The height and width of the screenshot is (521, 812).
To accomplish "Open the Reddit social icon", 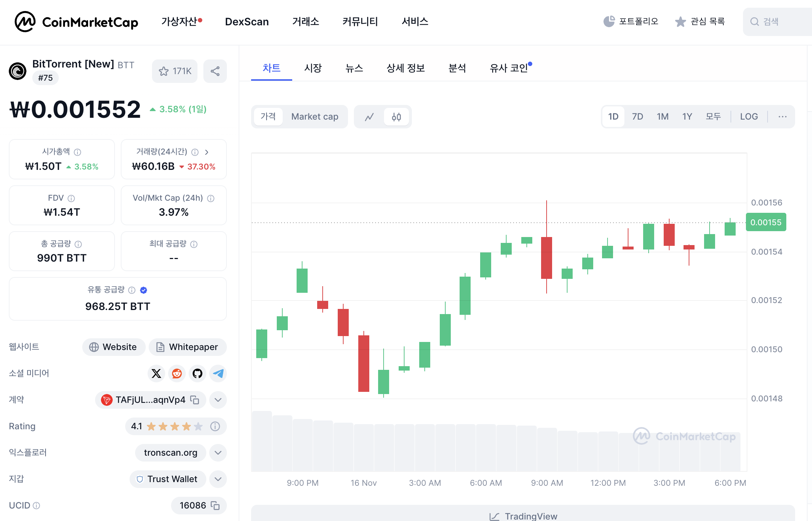I will click(x=177, y=374).
